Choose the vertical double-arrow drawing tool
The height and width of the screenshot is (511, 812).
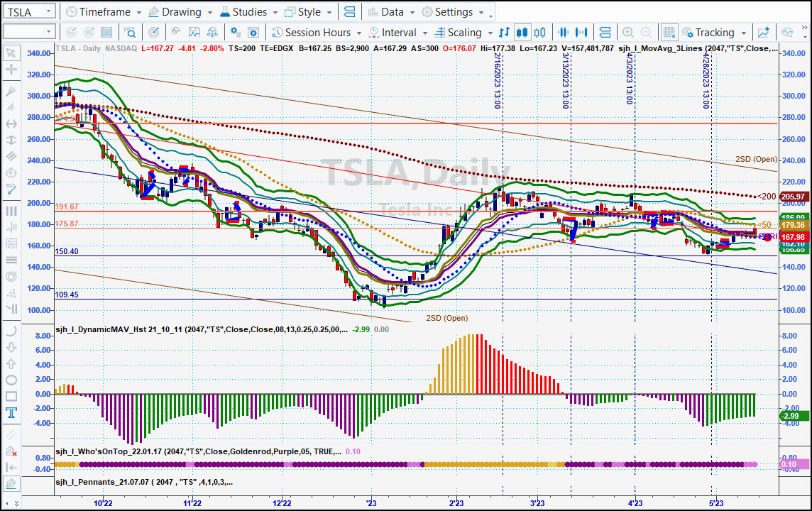(x=11, y=141)
